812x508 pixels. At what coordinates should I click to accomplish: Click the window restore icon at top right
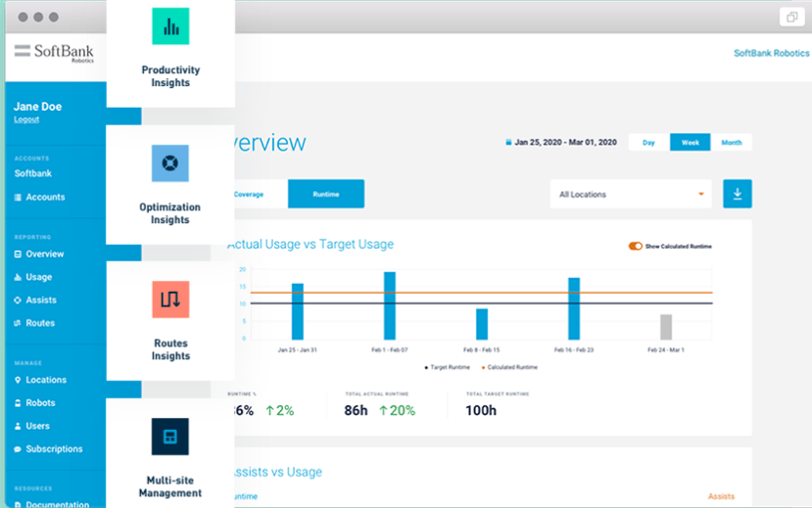pos(789,17)
